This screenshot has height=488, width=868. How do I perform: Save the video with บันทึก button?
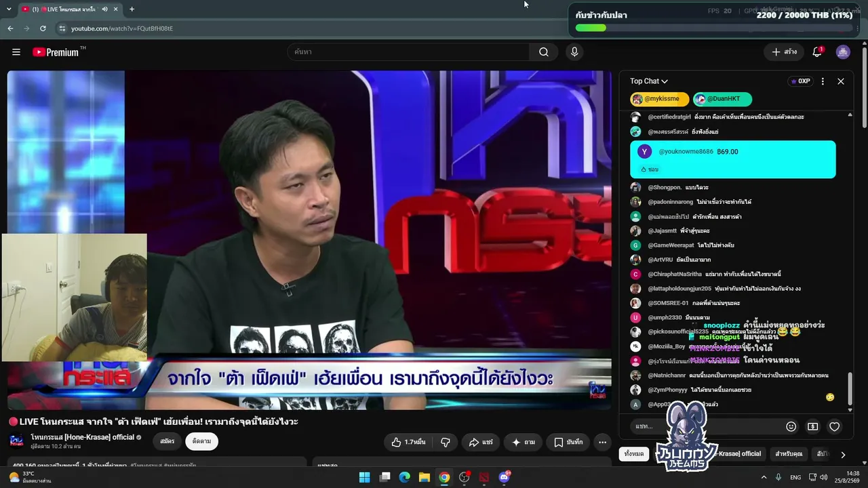point(568,442)
